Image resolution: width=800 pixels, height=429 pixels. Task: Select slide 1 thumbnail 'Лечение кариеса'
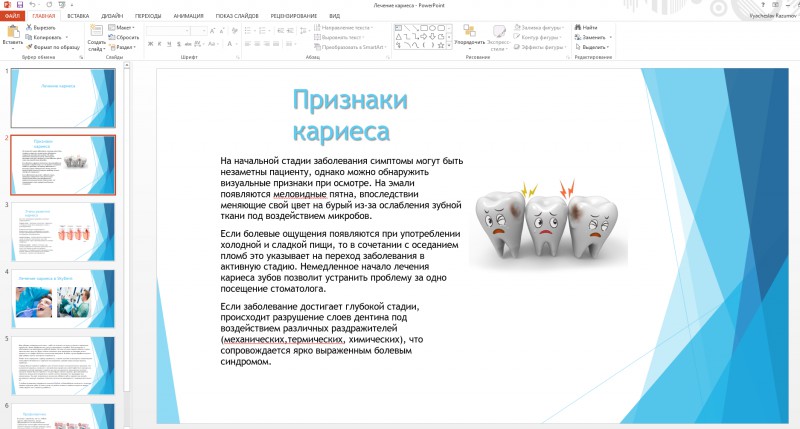coord(63,98)
